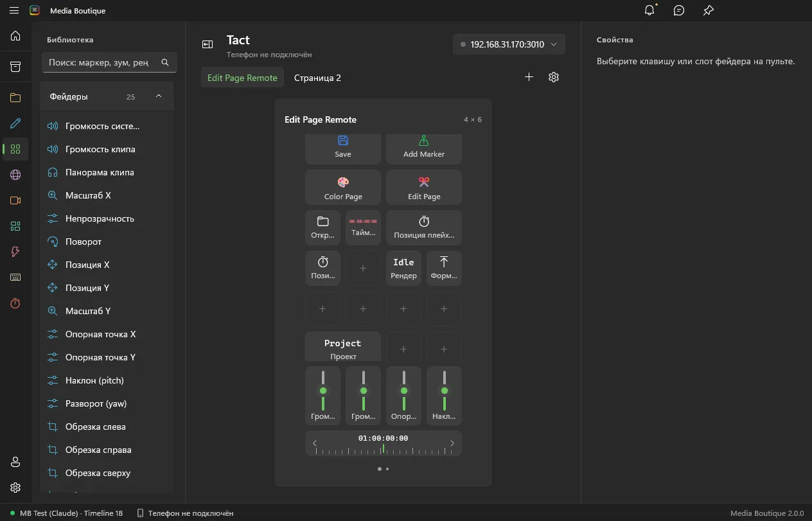Click the left arrow on the timecode jog
812x521 pixels.
click(315, 443)
